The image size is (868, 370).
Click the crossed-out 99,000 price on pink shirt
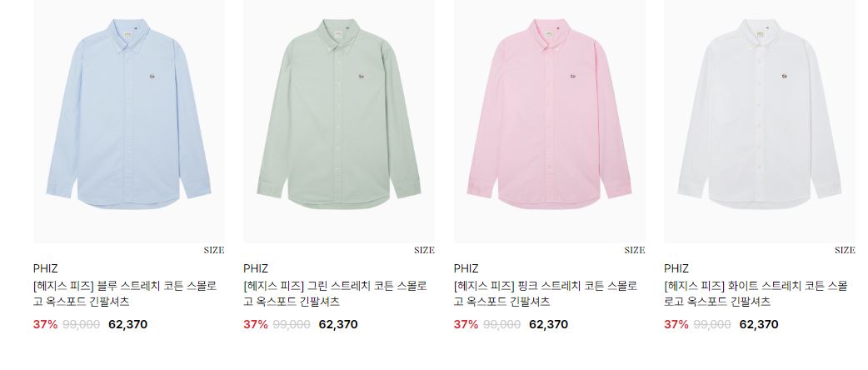pos(501,324)
